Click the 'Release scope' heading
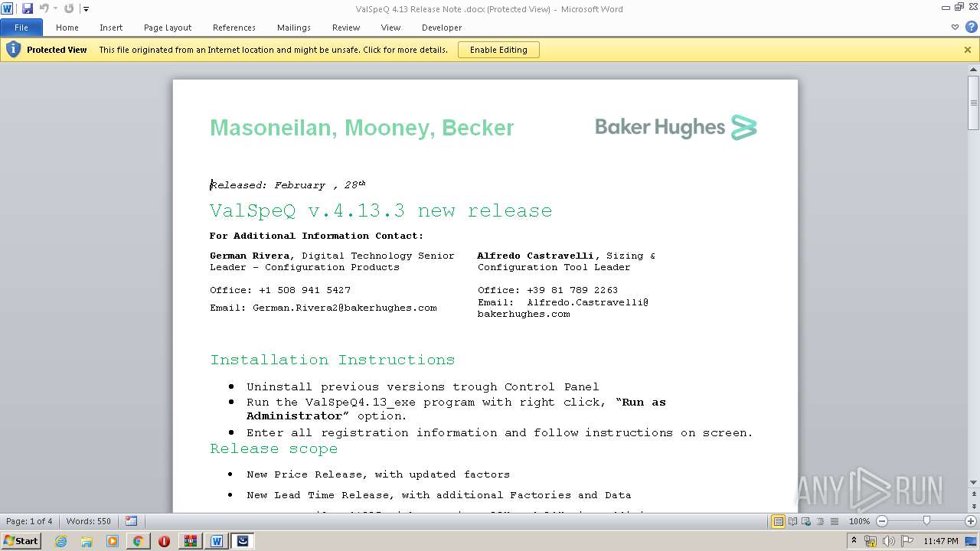 274,449
